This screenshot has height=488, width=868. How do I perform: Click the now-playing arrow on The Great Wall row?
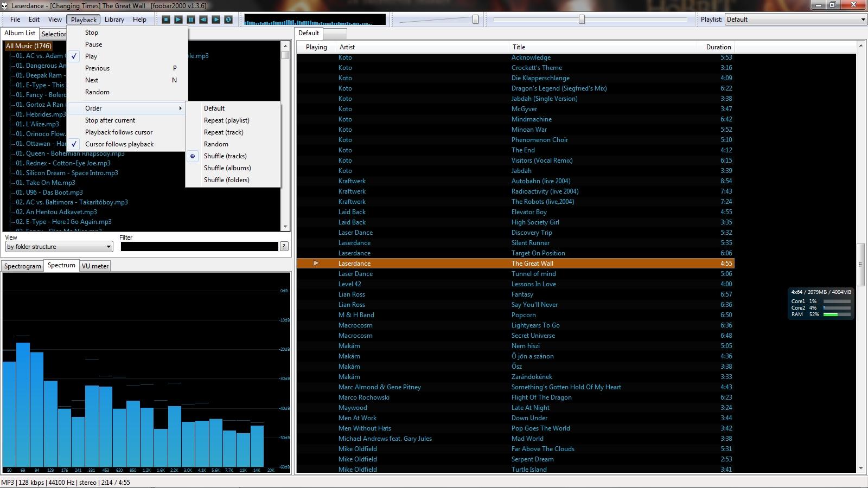click(316, 264)
